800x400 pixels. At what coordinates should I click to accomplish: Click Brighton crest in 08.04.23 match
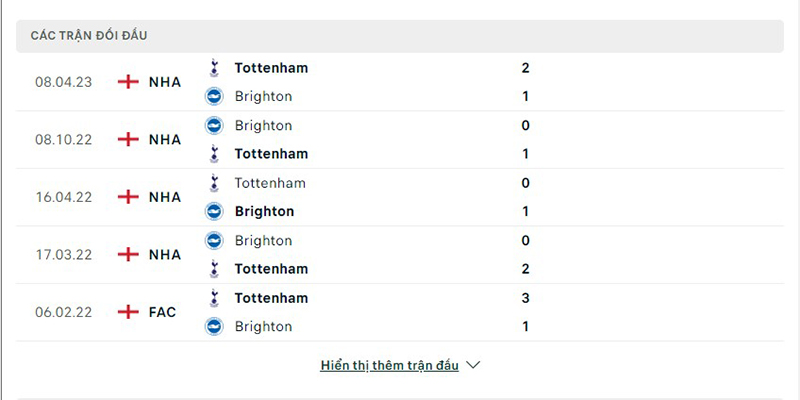(213, 97)
